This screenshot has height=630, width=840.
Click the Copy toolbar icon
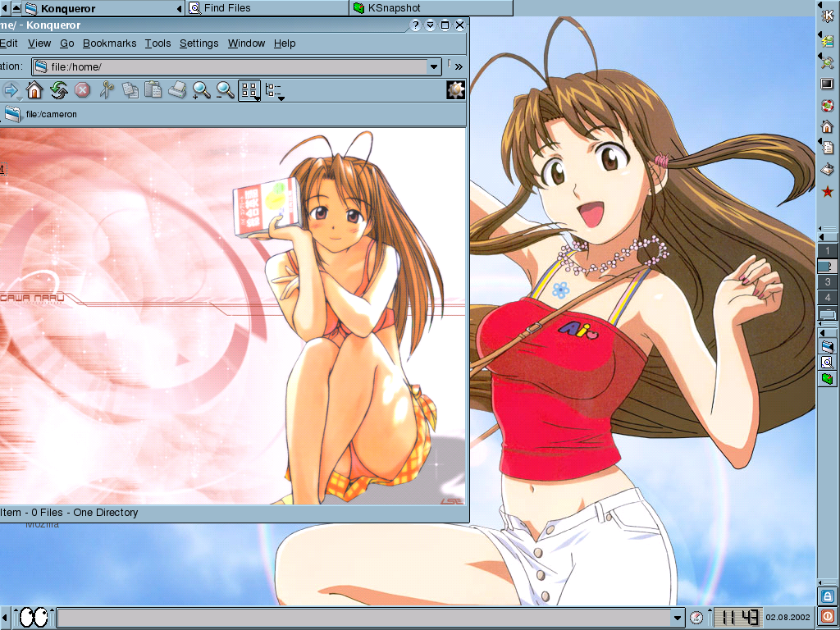pos(130,90)
